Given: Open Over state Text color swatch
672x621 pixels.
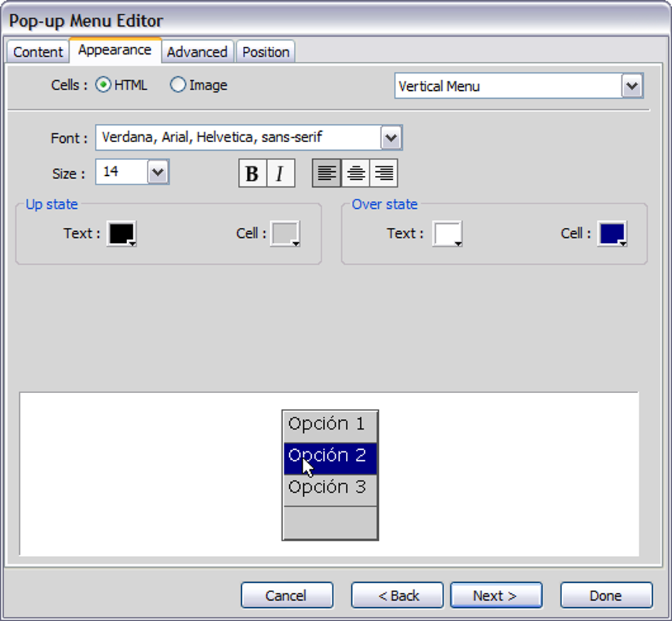Looking at the screenshot, I should coord(447,234).
